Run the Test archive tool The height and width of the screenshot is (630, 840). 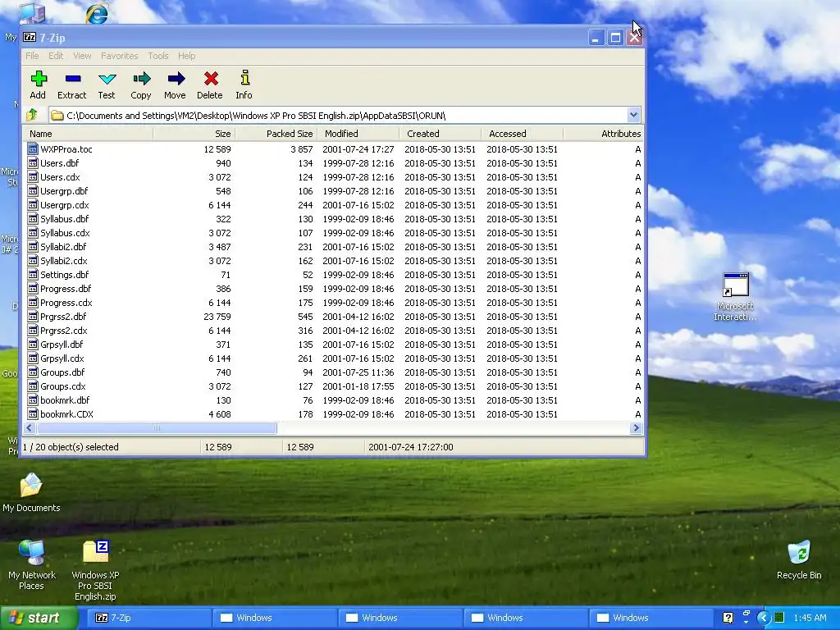(107, 84)
